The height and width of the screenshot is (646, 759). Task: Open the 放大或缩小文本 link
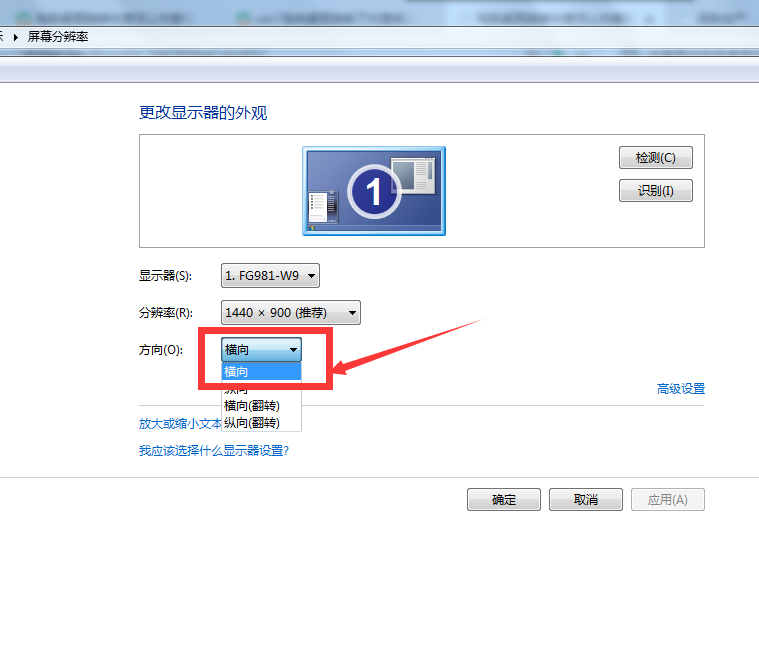(x=180, y=423)
